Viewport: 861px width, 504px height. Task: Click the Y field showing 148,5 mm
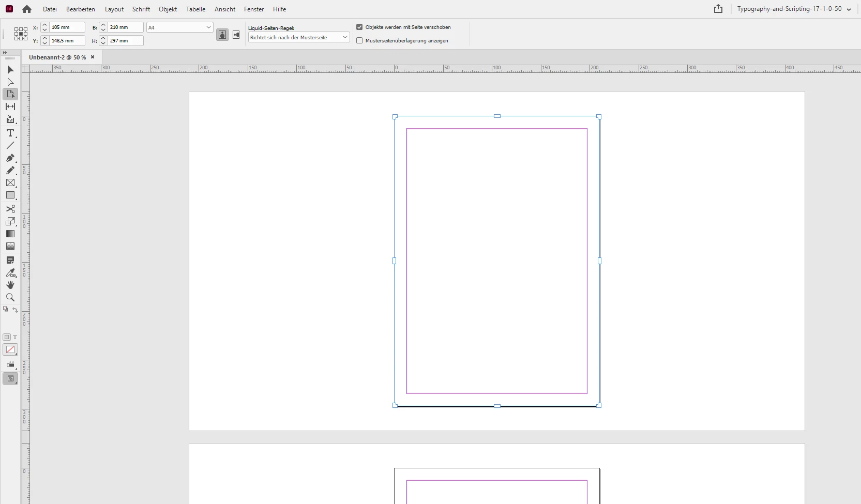(67, 40)
